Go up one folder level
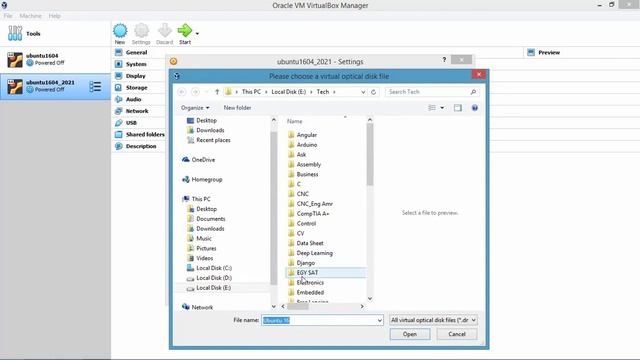The width and height of the screenshot is (640, 360). click(217, 92)
